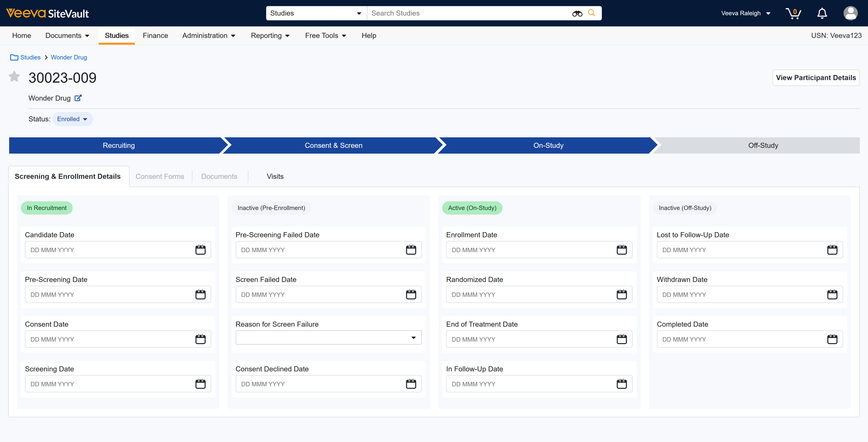Viewport: 868px width, 442px height.
Task: Open the Veeva Raleigh site selector
Action: click(x=745, y=14)
